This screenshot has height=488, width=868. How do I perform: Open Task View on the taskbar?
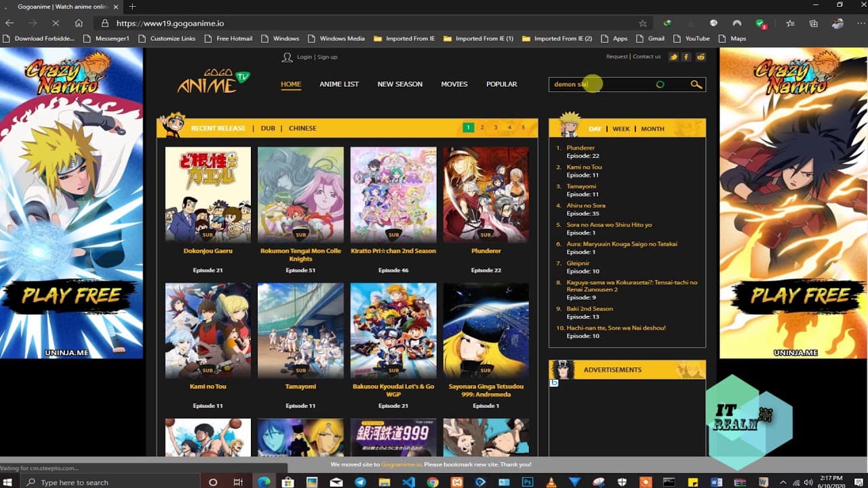coord(238,482)
